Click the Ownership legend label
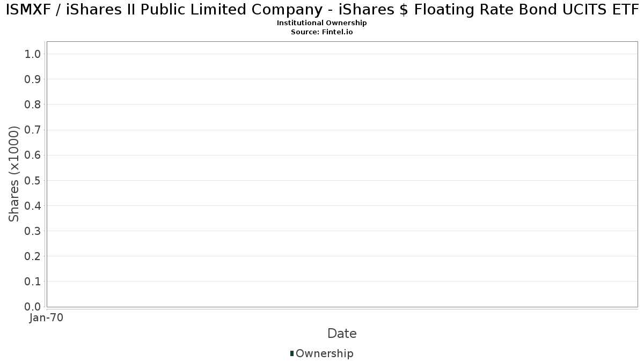Screen dimensions: 644x362 pos(324,353)
